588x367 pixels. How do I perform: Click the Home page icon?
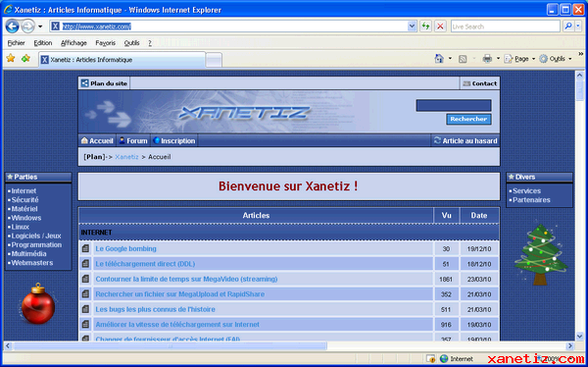pyautogui.click(x=439, y=59)
